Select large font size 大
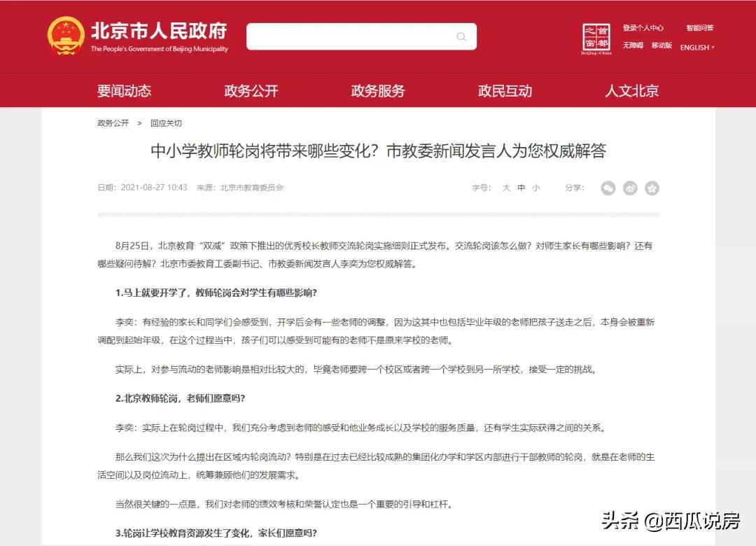Viewport: 756px width, 546px height. coord(507,188)
